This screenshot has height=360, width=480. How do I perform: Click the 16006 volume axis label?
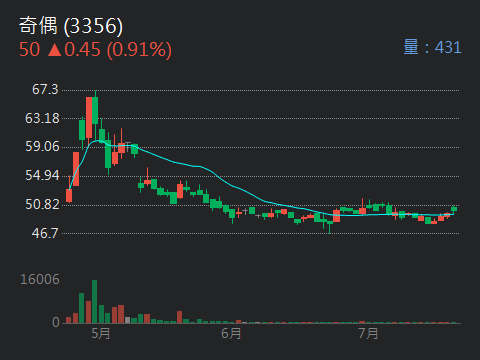coord(40,279)
